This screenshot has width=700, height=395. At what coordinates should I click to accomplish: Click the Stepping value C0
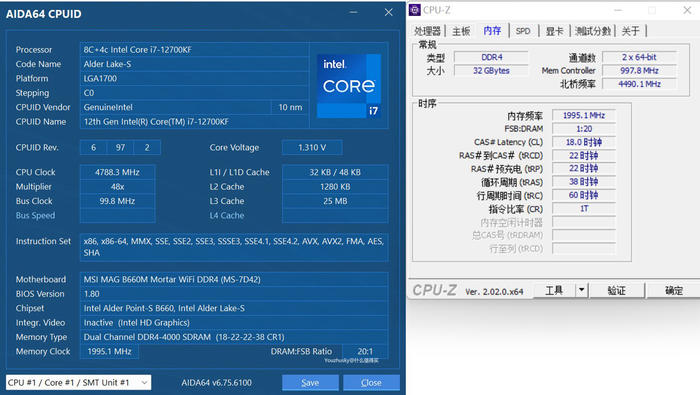(194, 93)
